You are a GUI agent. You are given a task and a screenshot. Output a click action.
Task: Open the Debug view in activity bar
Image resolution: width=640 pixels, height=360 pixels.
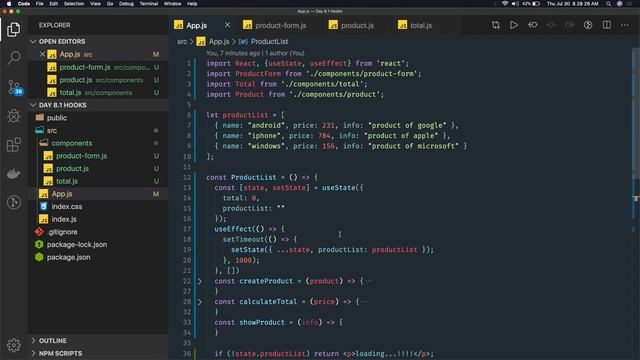click(14, 116)
